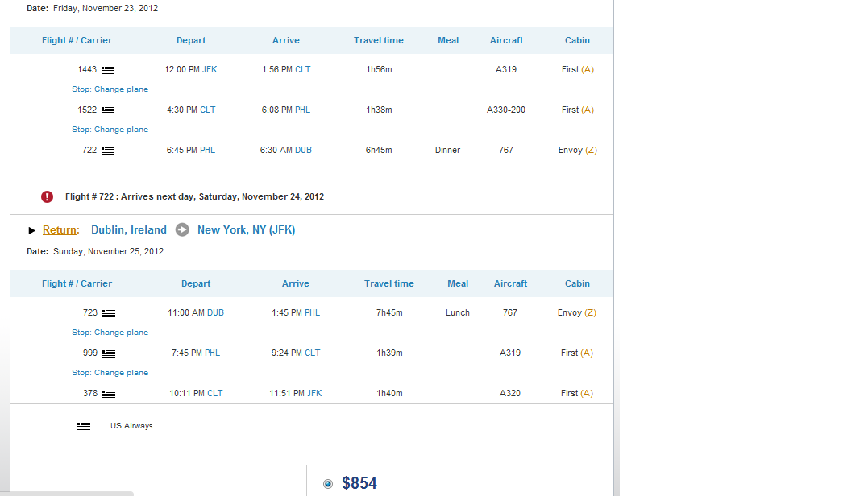Click the red alert icon for flight 722
Screen dimensions: 868x496
[48, 196]
